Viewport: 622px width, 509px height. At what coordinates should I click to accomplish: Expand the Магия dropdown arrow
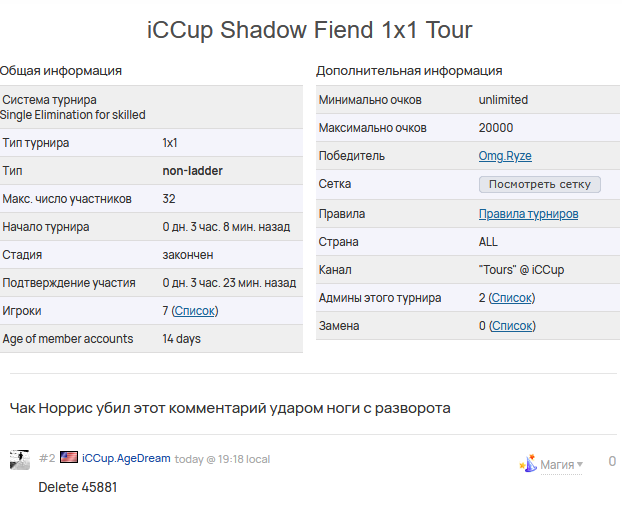pos(580,464)
